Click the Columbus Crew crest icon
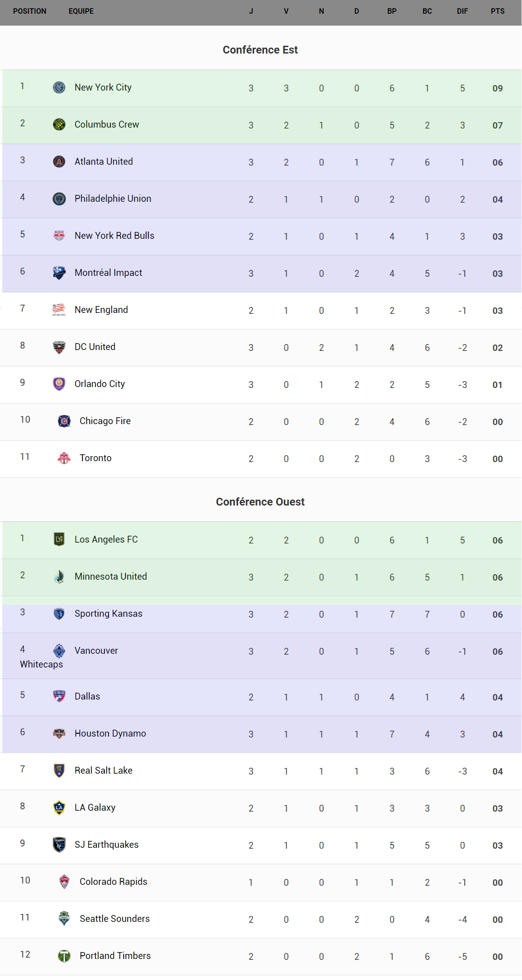 coord(59,124)
